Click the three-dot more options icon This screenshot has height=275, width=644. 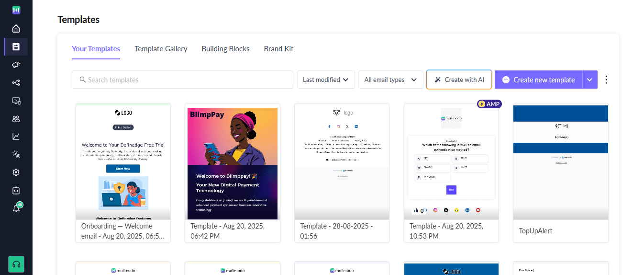pyautogui.click(x=607, y=80)
